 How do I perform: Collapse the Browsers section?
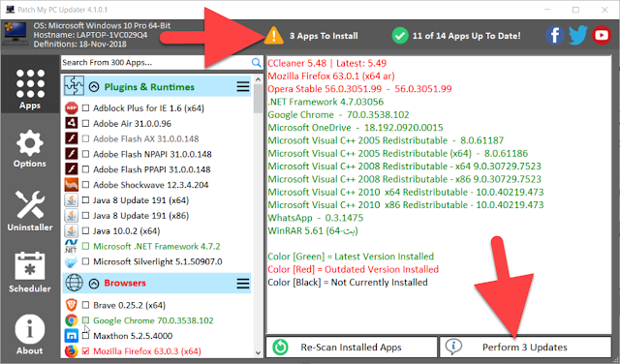(x=94, y=284)
